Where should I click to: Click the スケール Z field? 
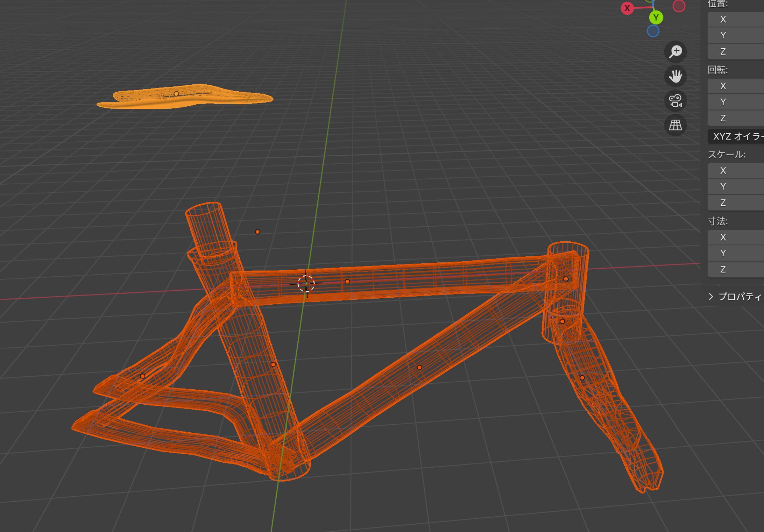click(x=736, y=203)
